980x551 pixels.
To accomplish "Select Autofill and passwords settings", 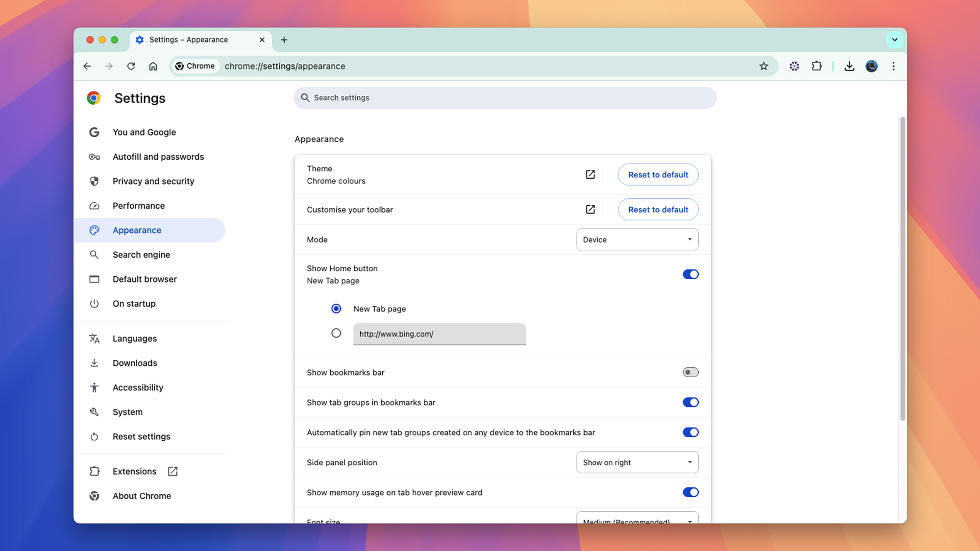I will [x=158, y=156].
